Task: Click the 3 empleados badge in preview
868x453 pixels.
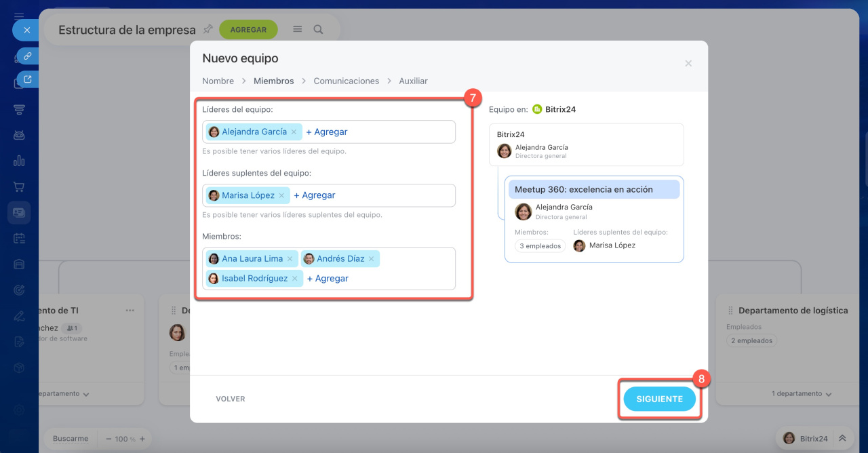Action: [540, 246]
